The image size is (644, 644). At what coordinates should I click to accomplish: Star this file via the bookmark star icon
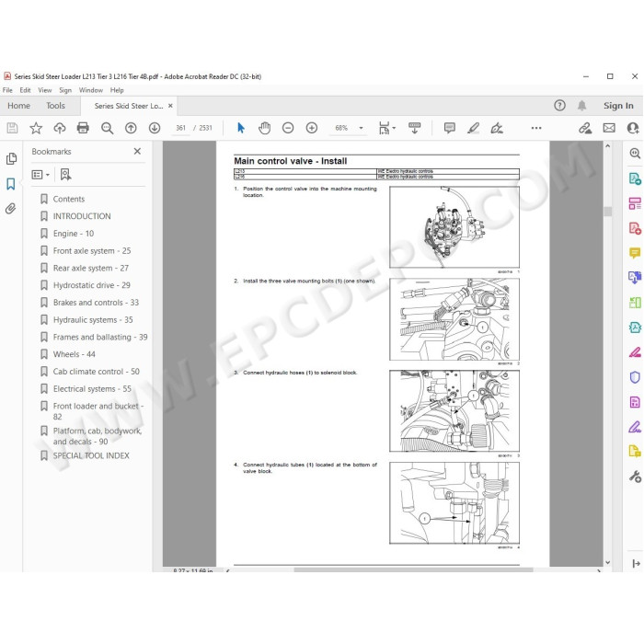(36, 128)
